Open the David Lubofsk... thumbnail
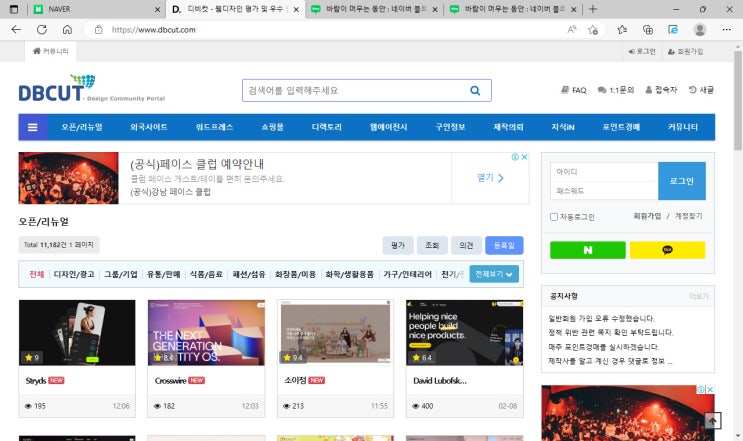 click(464, 333)
